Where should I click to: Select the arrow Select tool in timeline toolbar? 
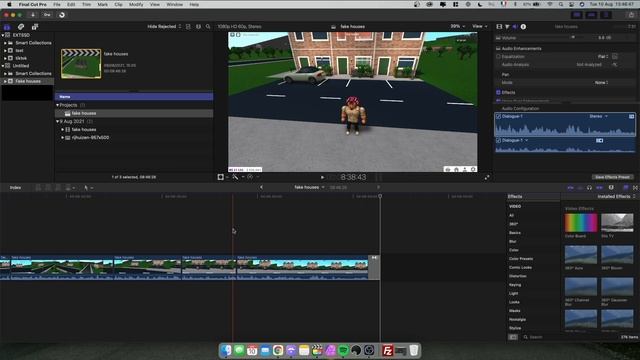86,188
